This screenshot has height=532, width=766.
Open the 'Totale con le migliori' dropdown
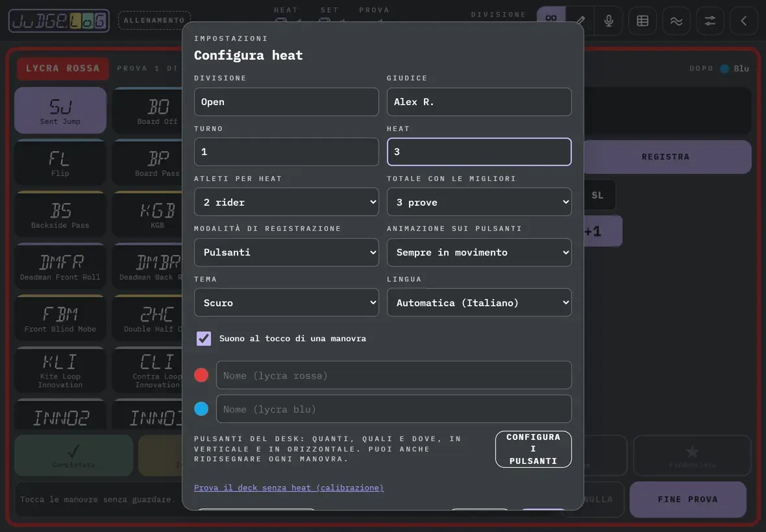tap(479, 202)
